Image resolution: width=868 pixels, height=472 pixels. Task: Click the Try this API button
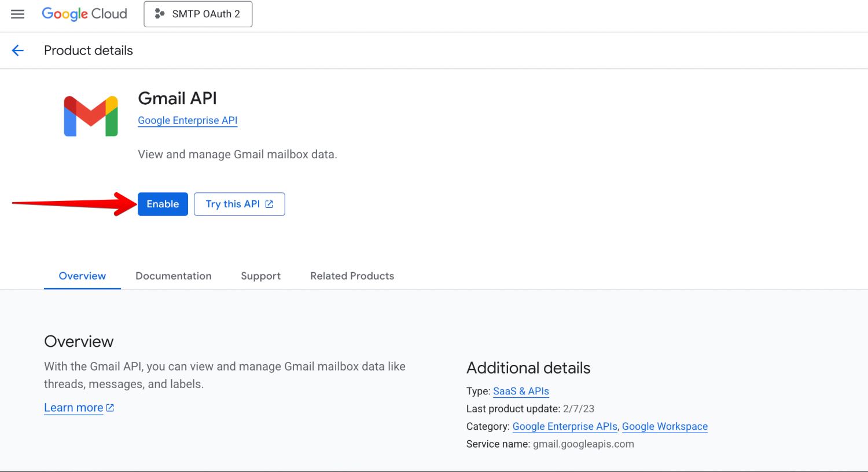click(233, 204)
